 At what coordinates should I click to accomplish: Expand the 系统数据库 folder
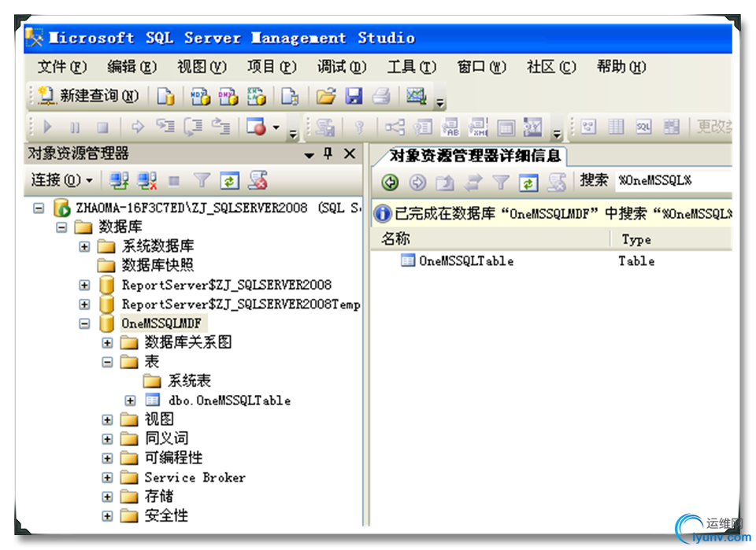[84, 246]
